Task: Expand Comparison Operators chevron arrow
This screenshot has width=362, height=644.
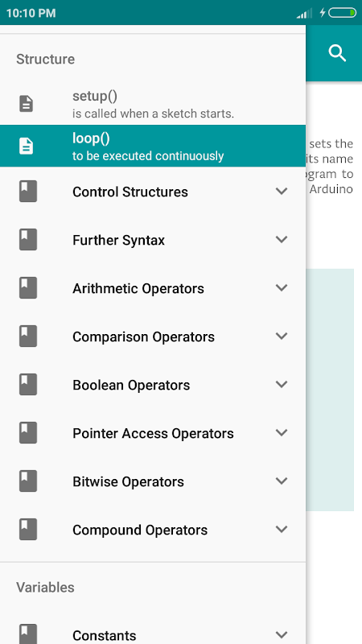Action: 282,336
